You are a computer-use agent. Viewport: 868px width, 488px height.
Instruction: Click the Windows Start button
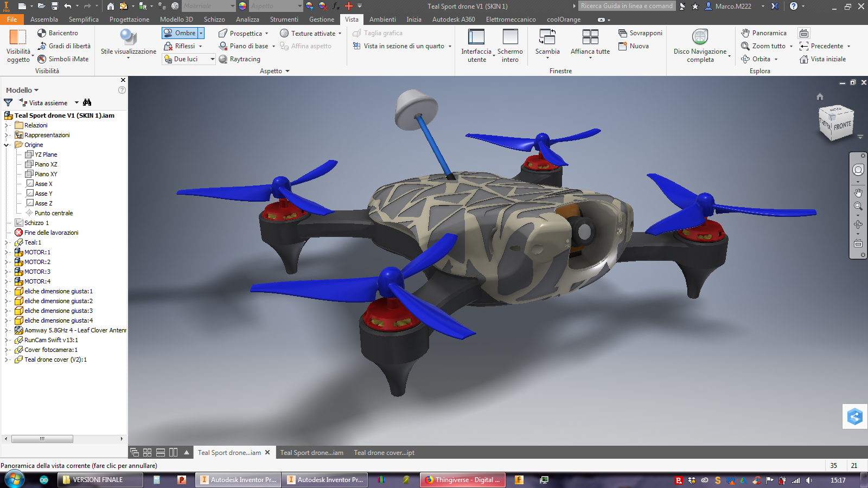15,479
